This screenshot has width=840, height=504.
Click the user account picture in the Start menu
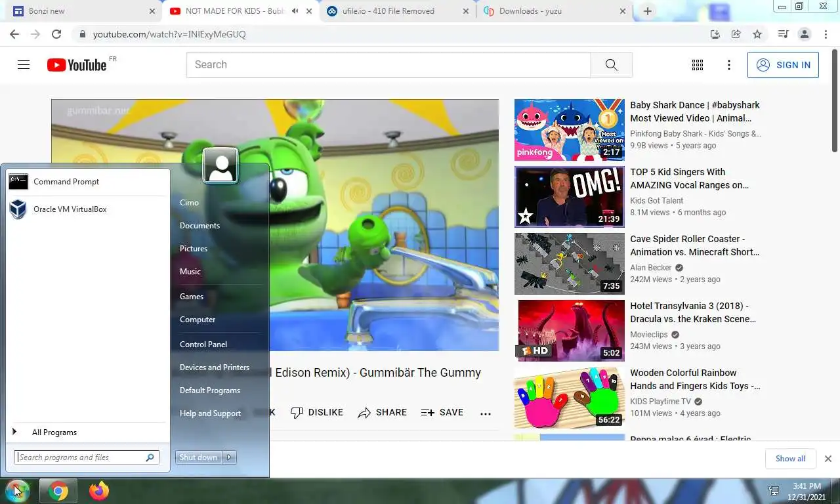220,165
